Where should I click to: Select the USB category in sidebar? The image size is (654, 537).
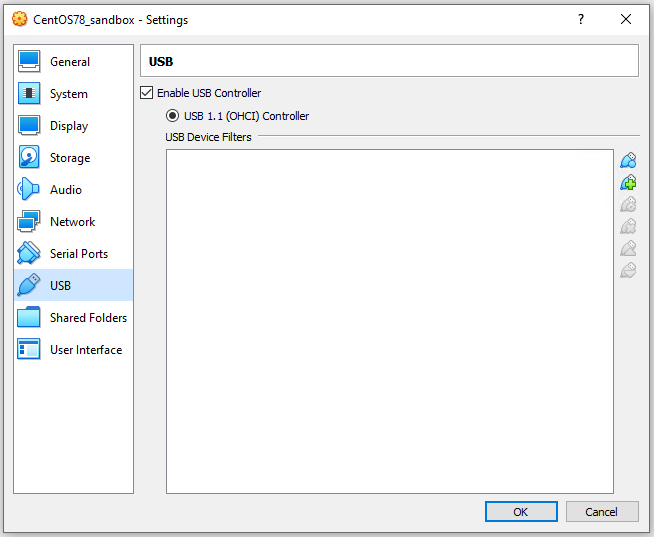coord(60,286)
